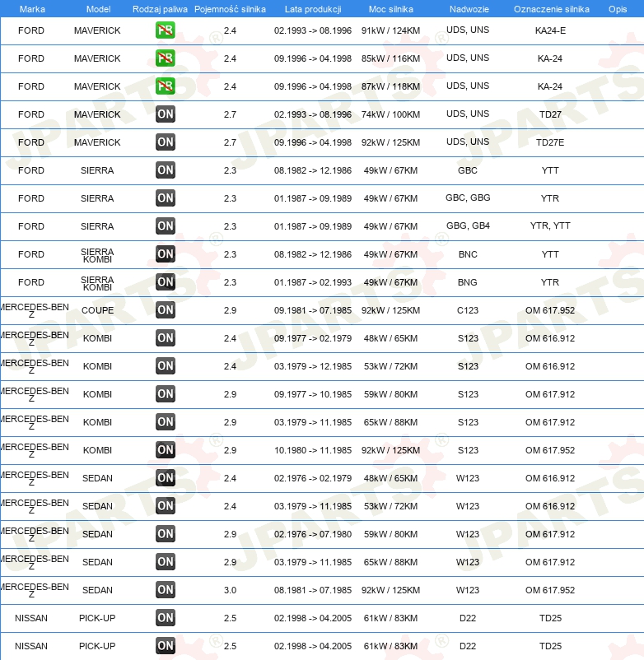Select the KA24-E engine code cell
The image size is (644, 660).
tap(550, 30)
